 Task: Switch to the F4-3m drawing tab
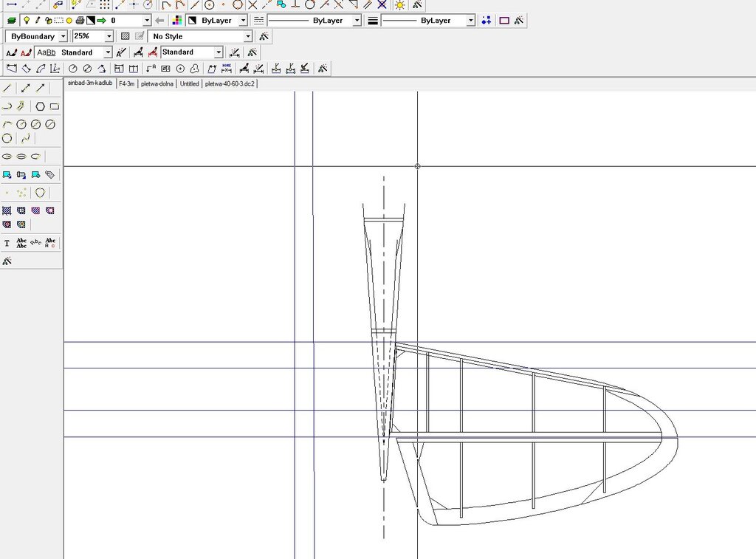(x=126, y=84)
